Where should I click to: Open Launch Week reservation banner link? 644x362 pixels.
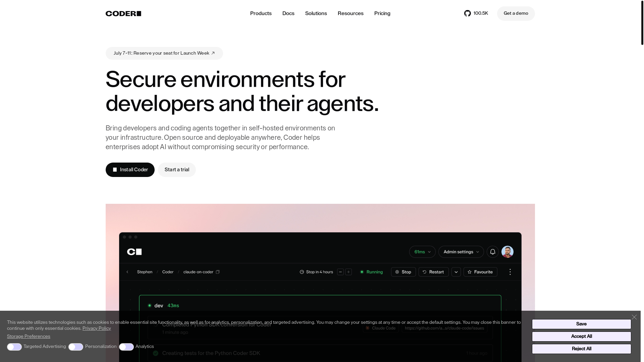[164, 53]
